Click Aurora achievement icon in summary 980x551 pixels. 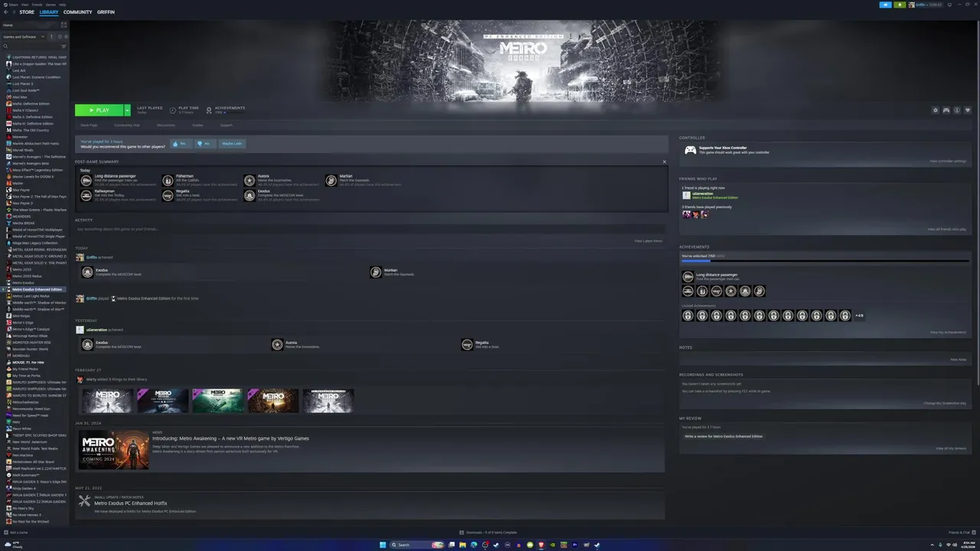250,181
